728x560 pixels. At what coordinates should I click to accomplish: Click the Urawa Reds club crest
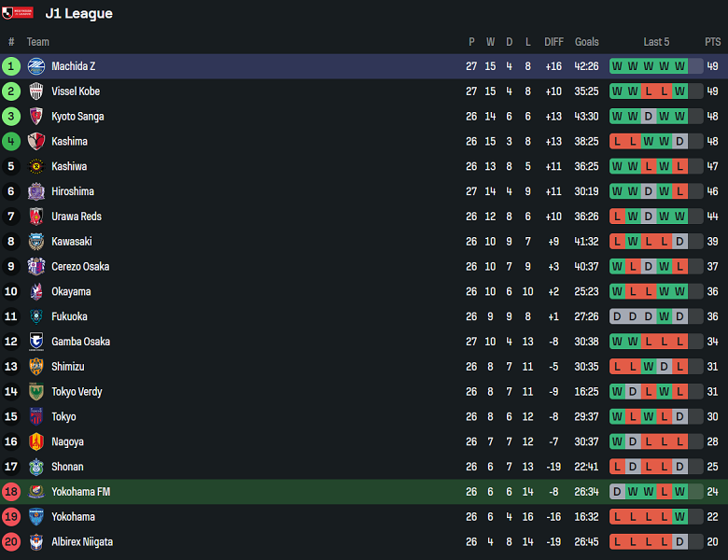coord(36,217)
